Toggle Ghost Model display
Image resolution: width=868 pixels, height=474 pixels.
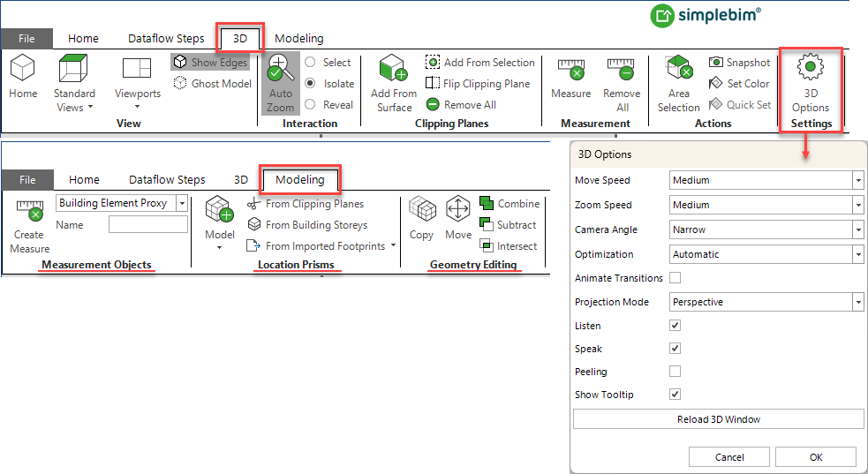(213, 84)
